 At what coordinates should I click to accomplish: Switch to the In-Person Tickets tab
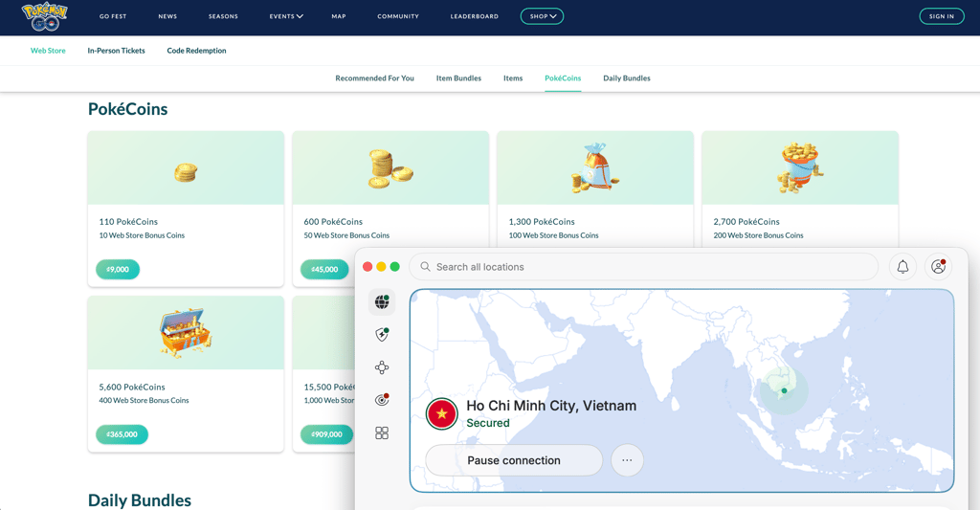(x=116, y=51)
